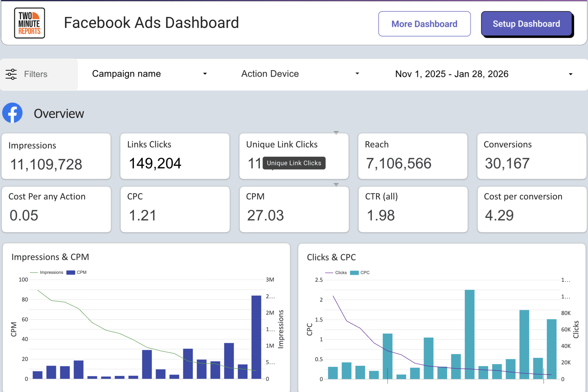This screenshot has height=392, width=588.
Task: Click the tallest CPM bar in chart
Action: [x=256, y=337]
